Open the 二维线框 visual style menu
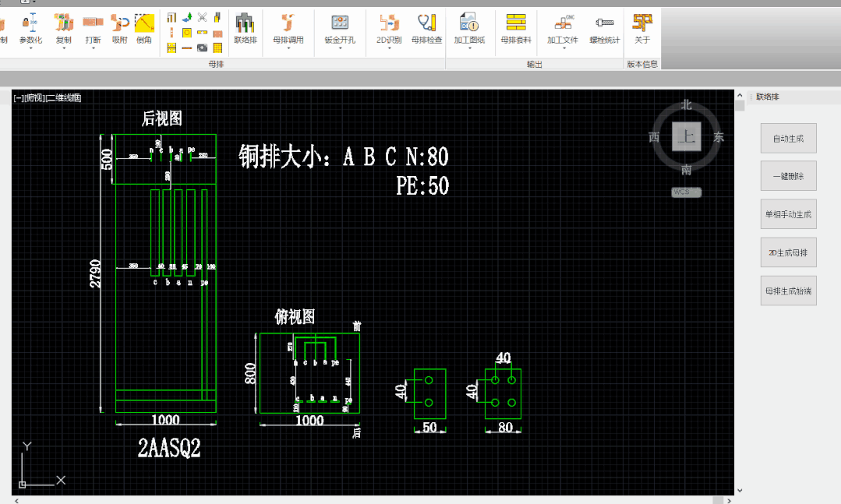Screen dimensions: 841x504 coord(64,97)
